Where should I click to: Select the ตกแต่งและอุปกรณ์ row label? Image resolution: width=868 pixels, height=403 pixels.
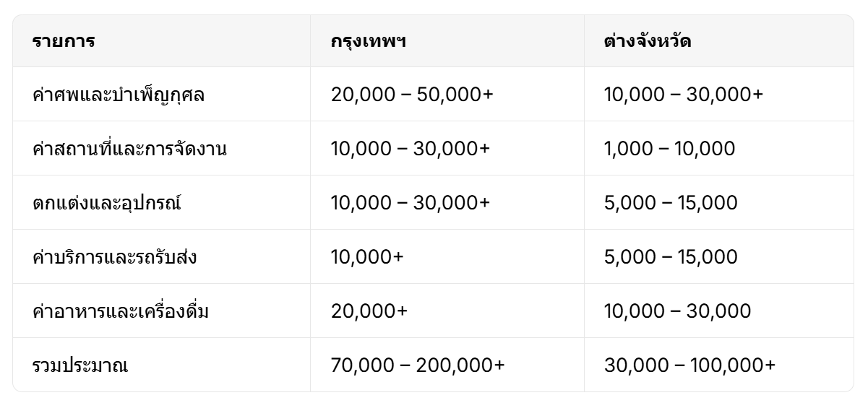click(x=106, y=203)
